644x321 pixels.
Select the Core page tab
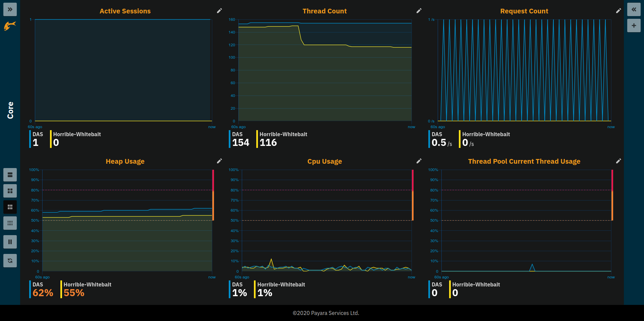coord(10,110)
